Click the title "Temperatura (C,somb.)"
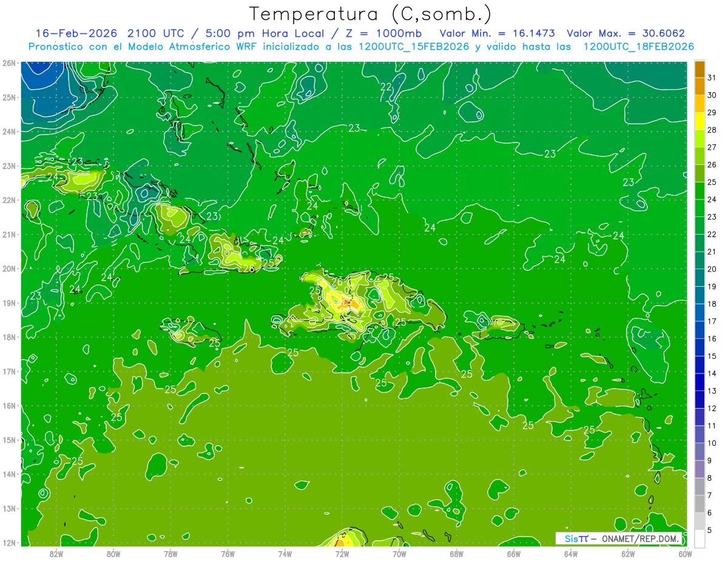Image resolution: width=728 pixels, height=562 pixels. tap(370, 14)
